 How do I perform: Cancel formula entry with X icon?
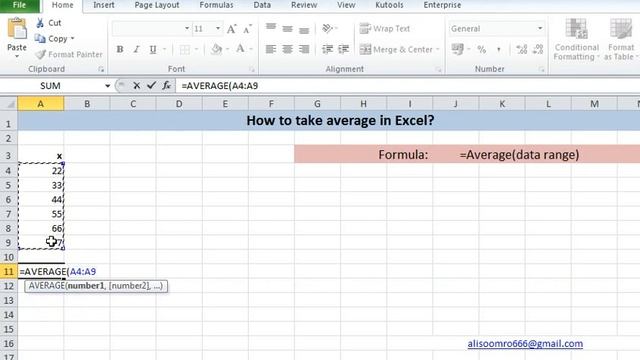tap(137, 86)
